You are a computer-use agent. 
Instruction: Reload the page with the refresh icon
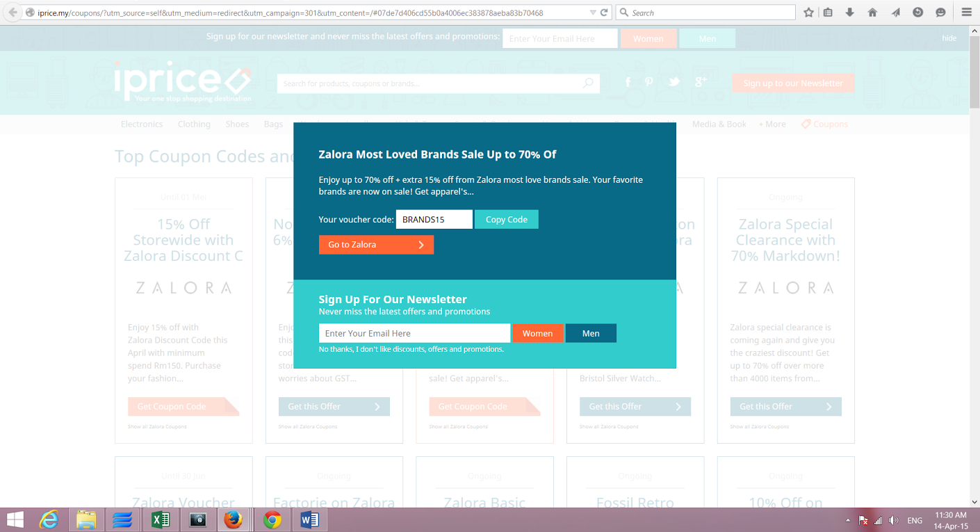click(605, 13)
